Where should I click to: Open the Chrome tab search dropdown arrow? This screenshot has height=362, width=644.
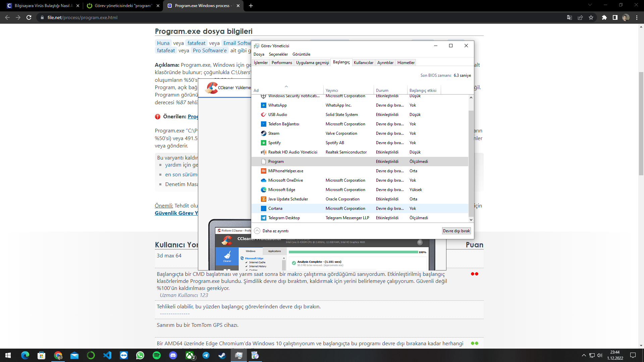590,5
